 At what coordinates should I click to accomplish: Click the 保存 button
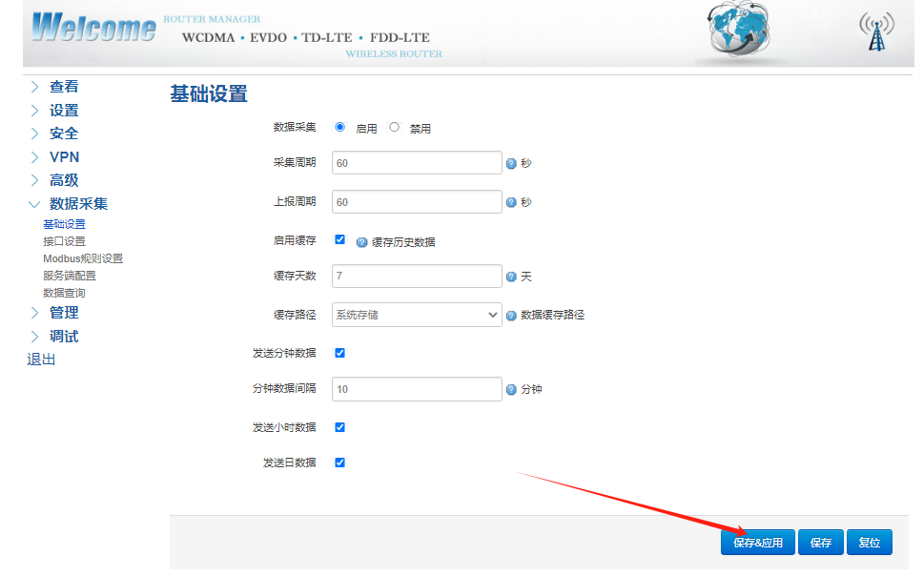point(821,543)
